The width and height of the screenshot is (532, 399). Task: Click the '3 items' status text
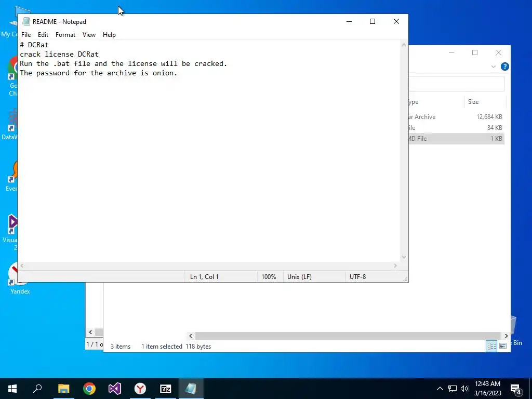(x=121, y=347)
